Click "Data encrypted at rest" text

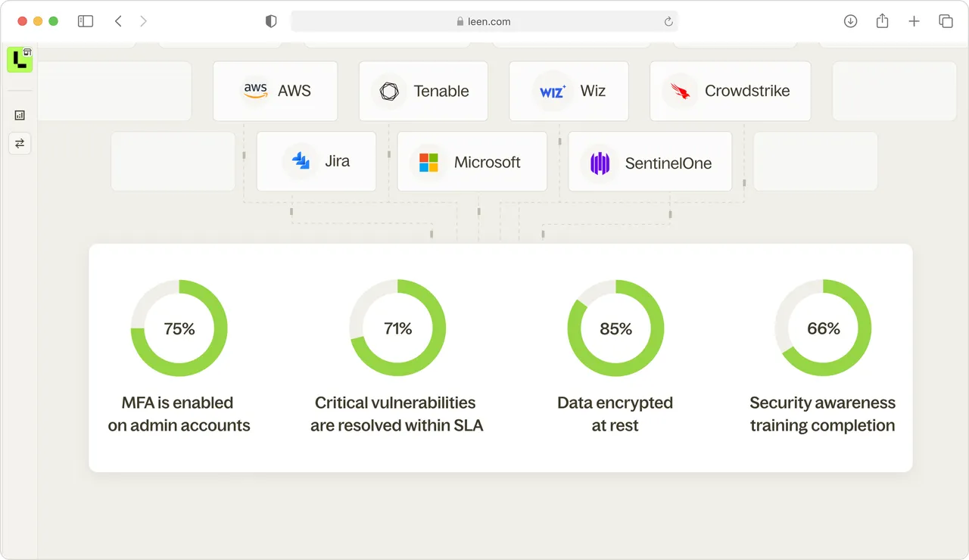615,414
